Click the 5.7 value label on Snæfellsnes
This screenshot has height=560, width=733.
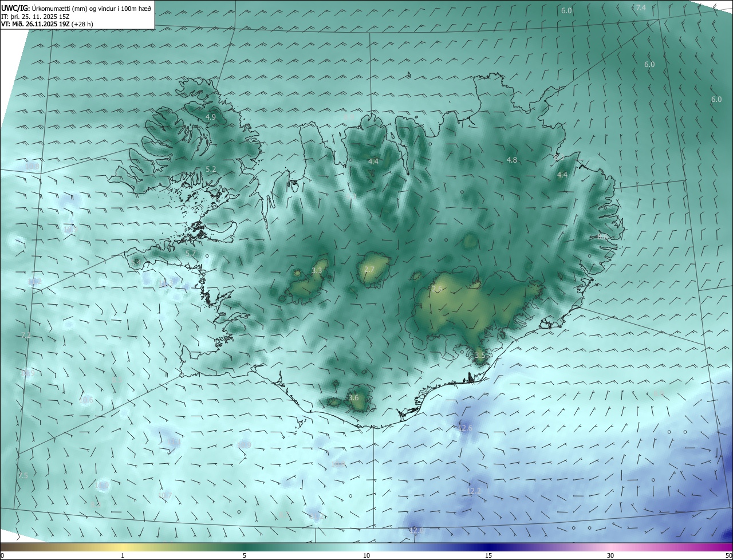click(x=191, y=254)
